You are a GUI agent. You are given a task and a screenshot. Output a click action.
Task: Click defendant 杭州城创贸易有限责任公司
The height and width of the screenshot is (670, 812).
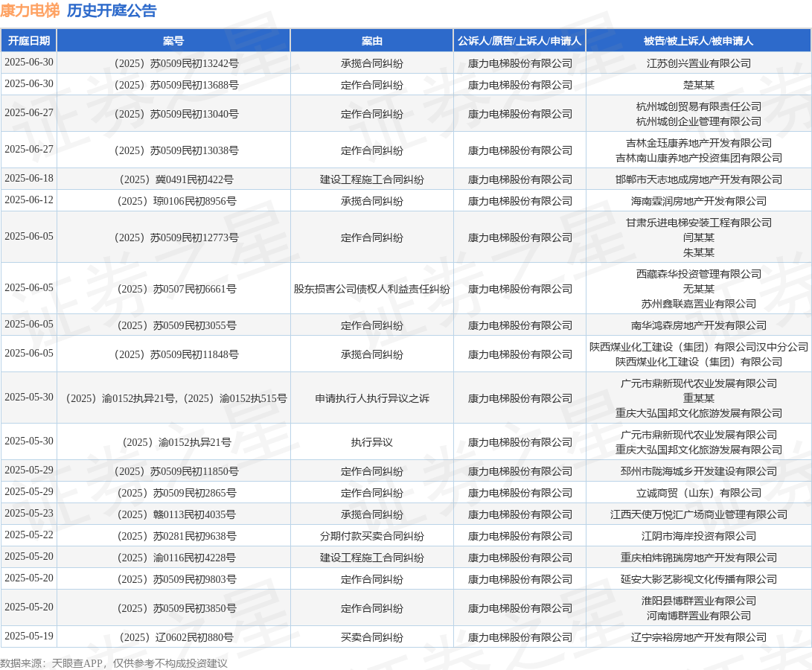[699, 106]
